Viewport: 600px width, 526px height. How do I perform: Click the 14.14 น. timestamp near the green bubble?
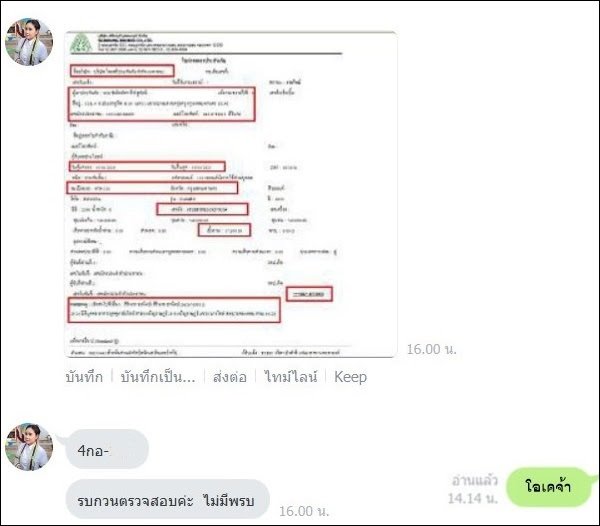[x=473, y=498]
